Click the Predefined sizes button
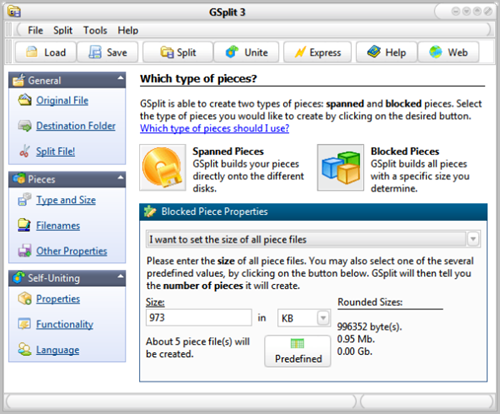The height and width of the screenshot is (414, 500). [298, 351]
